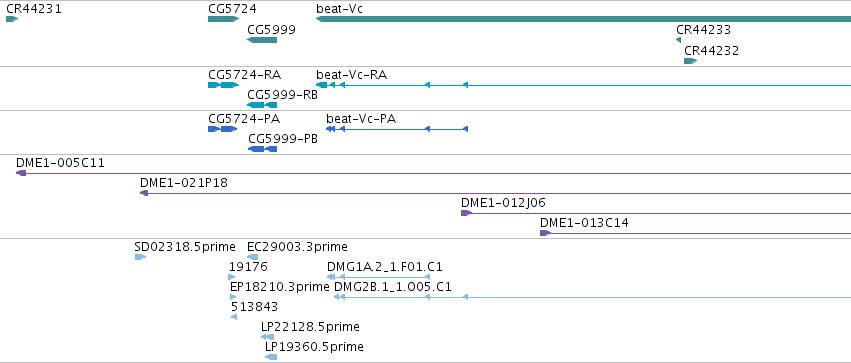Select the CG5999-PB protein feature
851x363 pixels.
pos(263,149)
